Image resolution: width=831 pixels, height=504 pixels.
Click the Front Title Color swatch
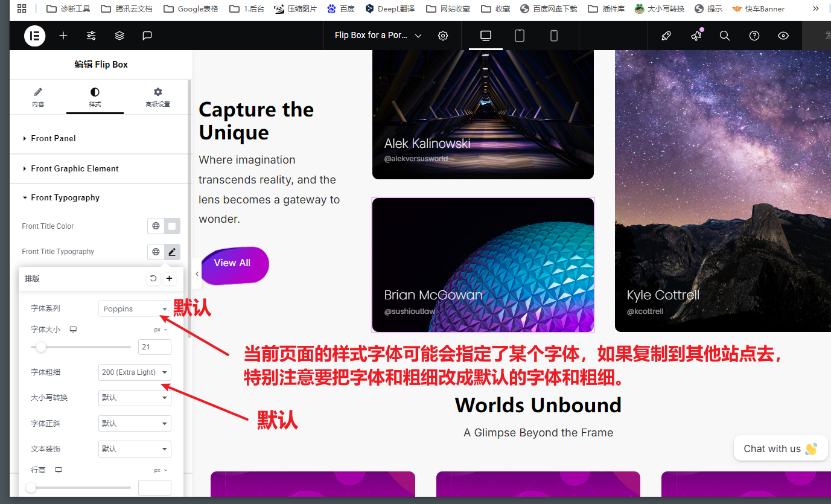(x=172, y=226)
